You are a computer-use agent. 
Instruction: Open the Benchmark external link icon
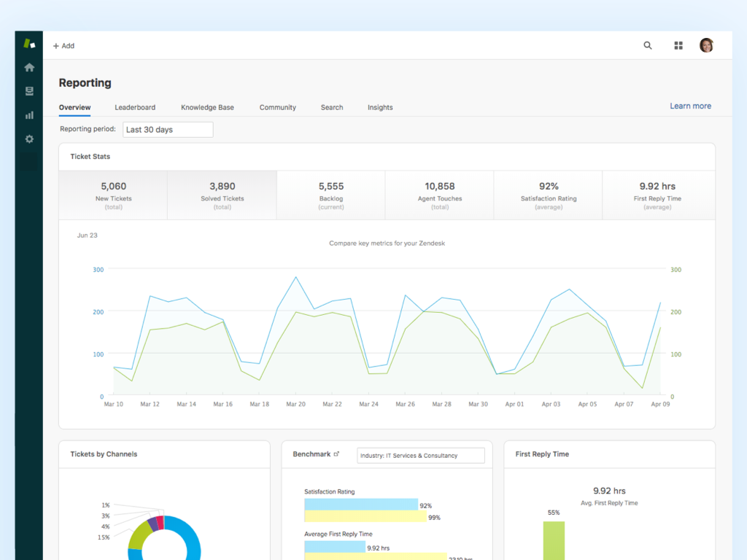(336, 454)
